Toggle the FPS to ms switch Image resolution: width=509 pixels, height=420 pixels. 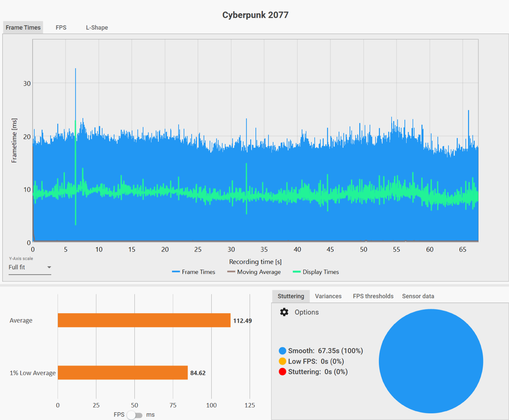pyautogui.click(x=135, y=415)
